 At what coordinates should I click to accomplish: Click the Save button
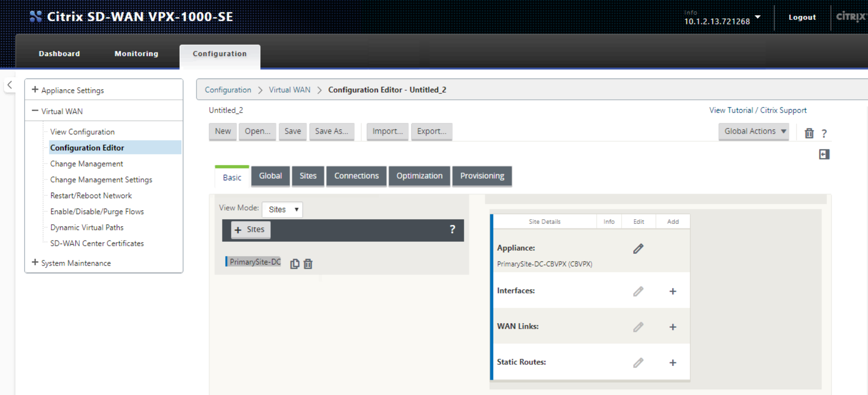[x=293, y=131]
